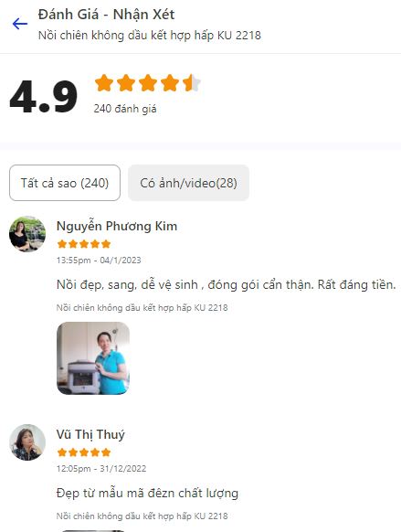Viewport: 401px width, 532px height.
Task: Click the overall orange star rating bar
Action: [x=148, y=83]
